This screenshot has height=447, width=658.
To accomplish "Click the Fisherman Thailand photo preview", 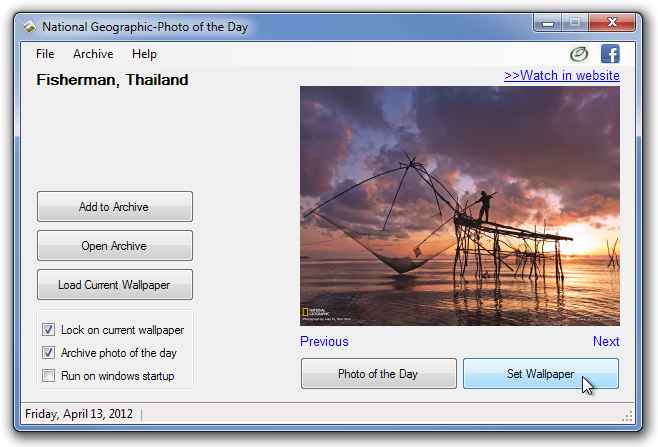I will click(x=460, y=206).
